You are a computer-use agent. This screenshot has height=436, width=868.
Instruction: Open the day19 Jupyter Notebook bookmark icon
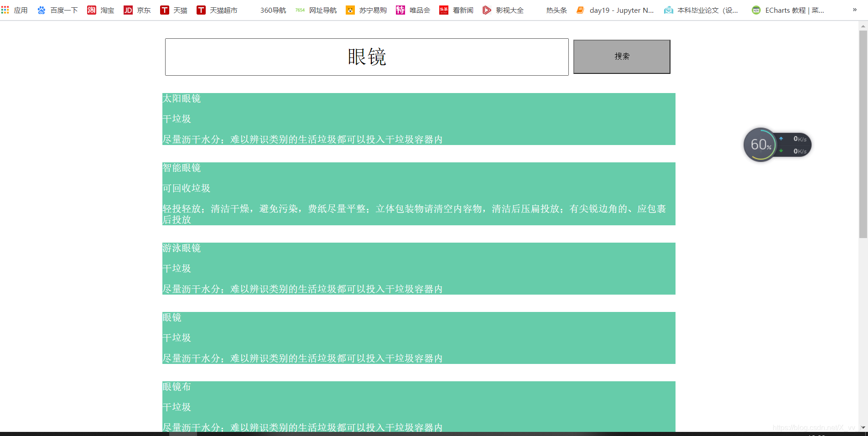click(580, 10)
